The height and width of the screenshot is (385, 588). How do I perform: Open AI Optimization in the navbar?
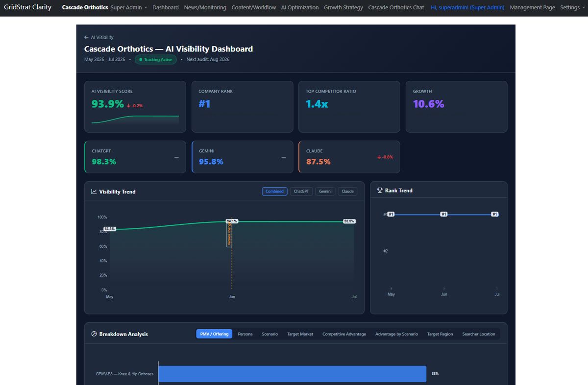pyautogui.click(x=300, y=7)
